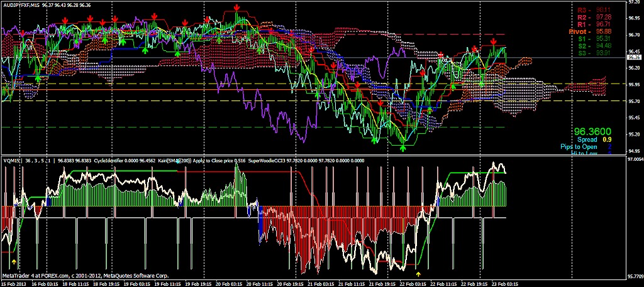
Task: Click the yellow up arrow at the indicator's bottom-left
Action: 14,258
